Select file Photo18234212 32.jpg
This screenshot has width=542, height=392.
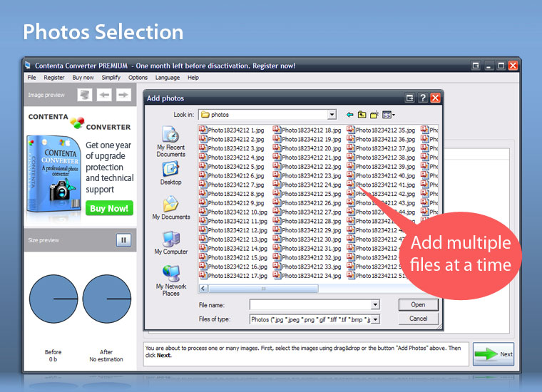pyautogui.click(x=307, y=257)
